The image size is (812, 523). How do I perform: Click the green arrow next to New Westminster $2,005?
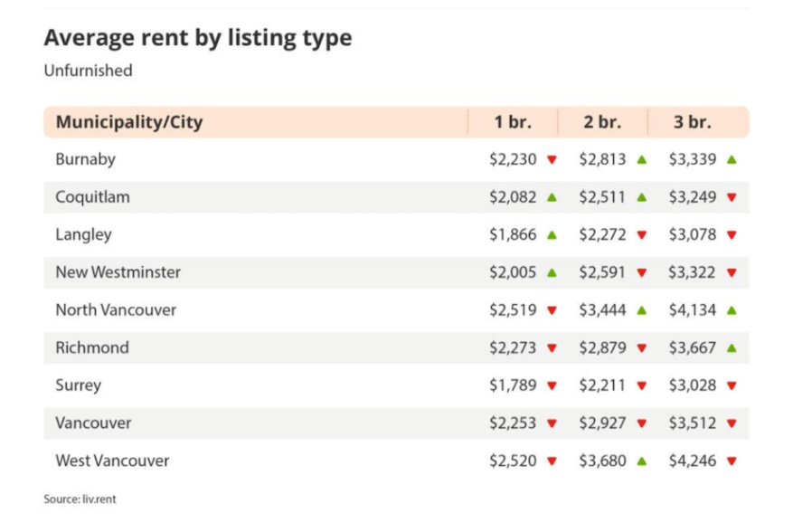552,272
